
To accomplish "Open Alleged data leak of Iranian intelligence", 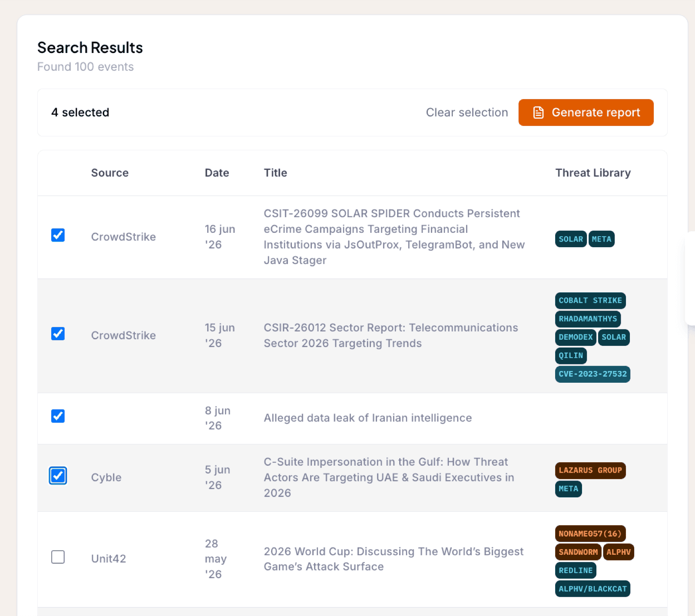I will (x=367, y=418).
